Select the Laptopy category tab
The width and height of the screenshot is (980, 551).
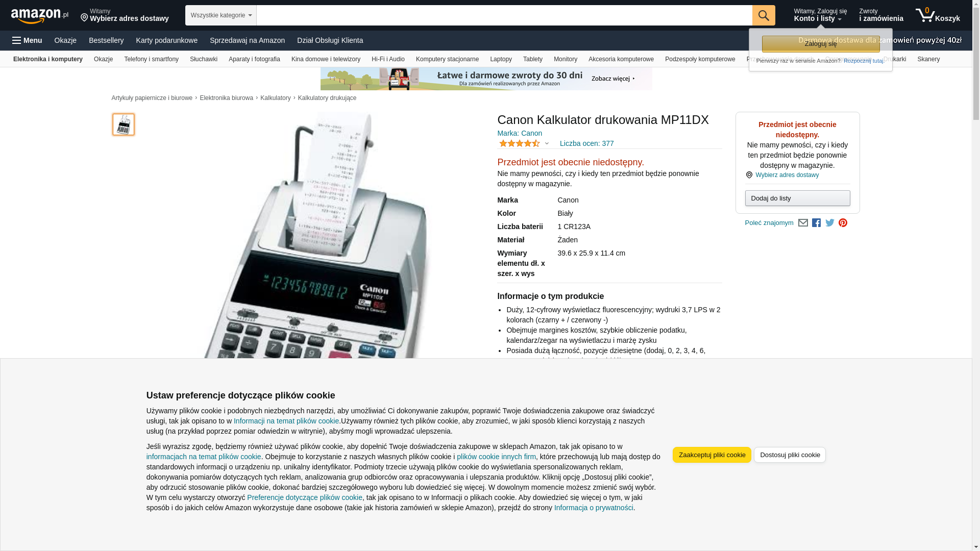click(x=501, y=59)
